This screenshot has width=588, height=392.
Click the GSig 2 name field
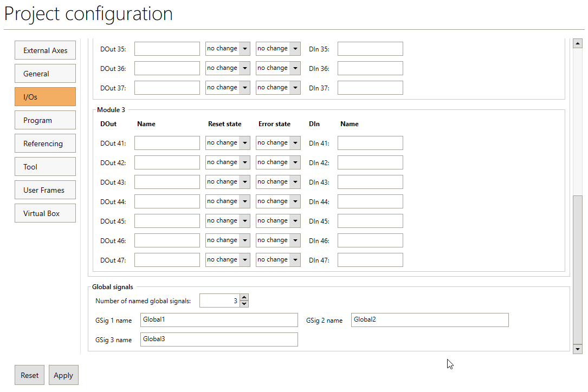coord(430,320)
